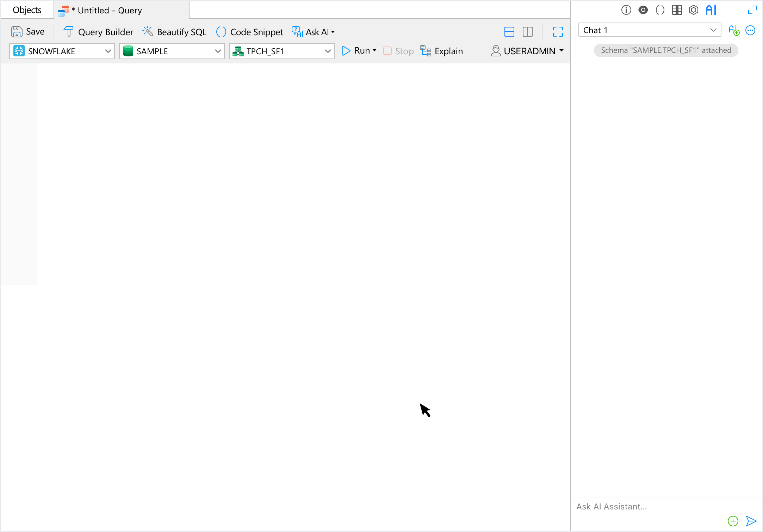This screenshot has width=763, height=532.
Task: Toggle full-screen editor mode
Action: tap(558, 32)
